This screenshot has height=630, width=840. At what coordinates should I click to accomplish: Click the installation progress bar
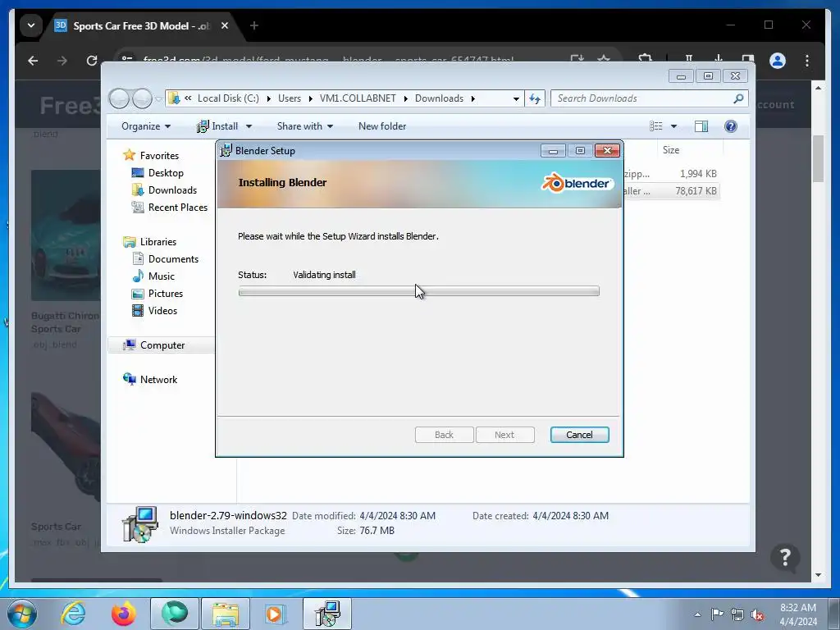point(418,291)
